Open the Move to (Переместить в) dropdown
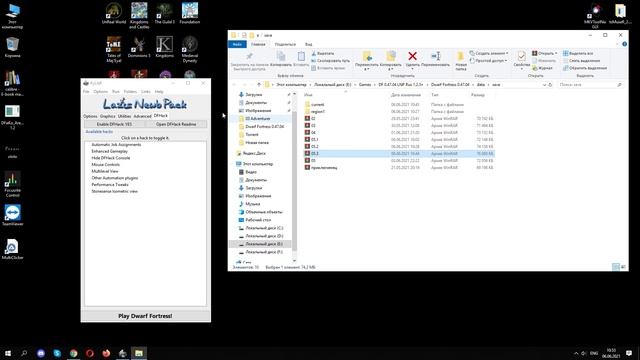Viewport: 640px width, 360px height. (x=367, y=60)
